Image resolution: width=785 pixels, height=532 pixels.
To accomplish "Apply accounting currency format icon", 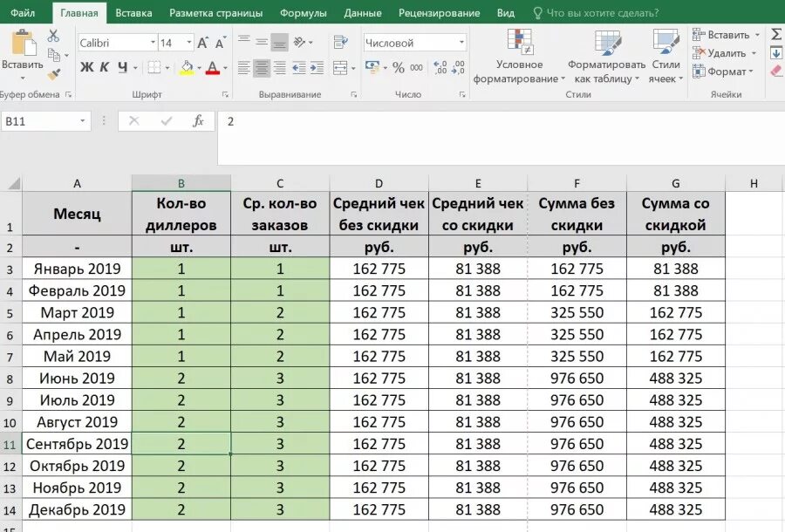I will [372, 67].
